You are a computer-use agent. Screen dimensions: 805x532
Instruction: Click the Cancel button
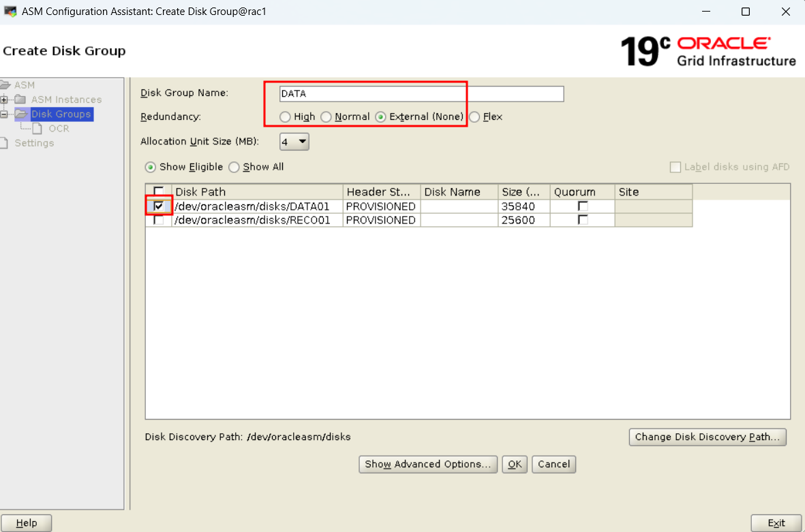pyautogui.click(x=553, y=465)
